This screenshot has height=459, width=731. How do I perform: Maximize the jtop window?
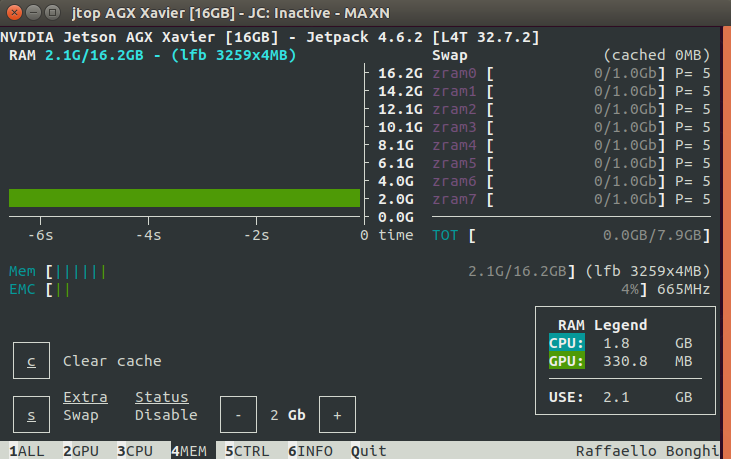pyautogui.click(x=52, y=13)
